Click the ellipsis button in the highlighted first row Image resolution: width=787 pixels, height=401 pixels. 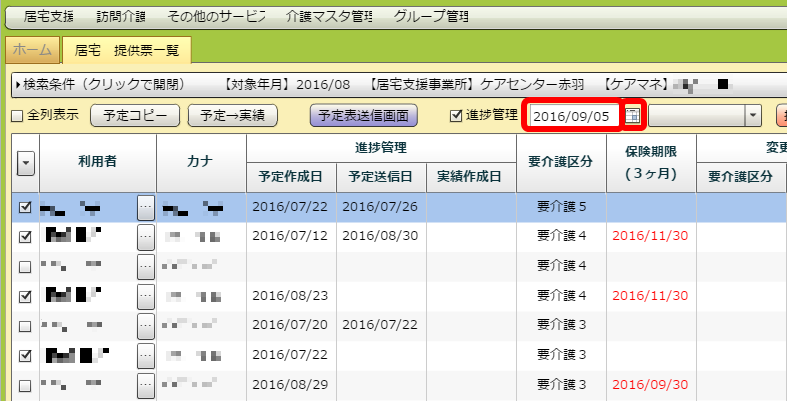pos(146,207)
